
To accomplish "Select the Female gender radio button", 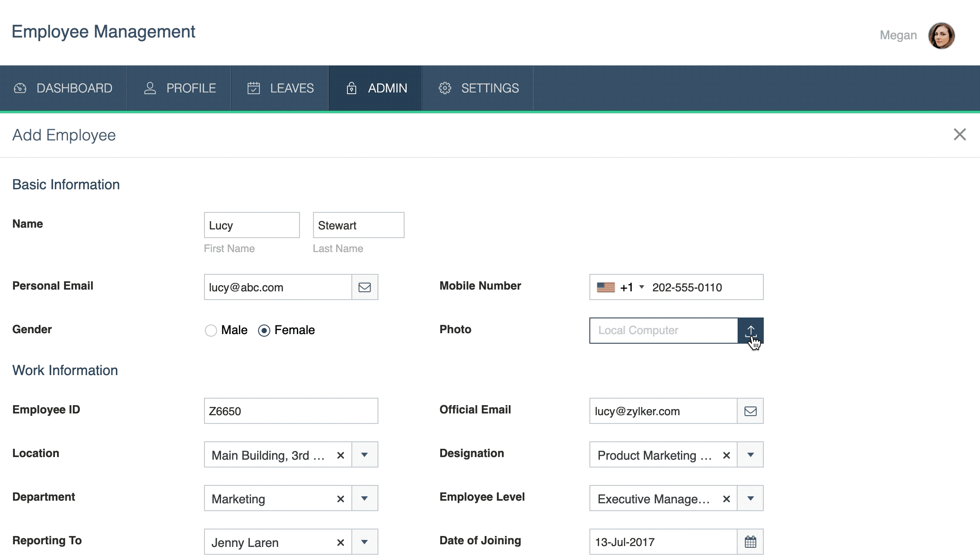I will click(264, 331).
